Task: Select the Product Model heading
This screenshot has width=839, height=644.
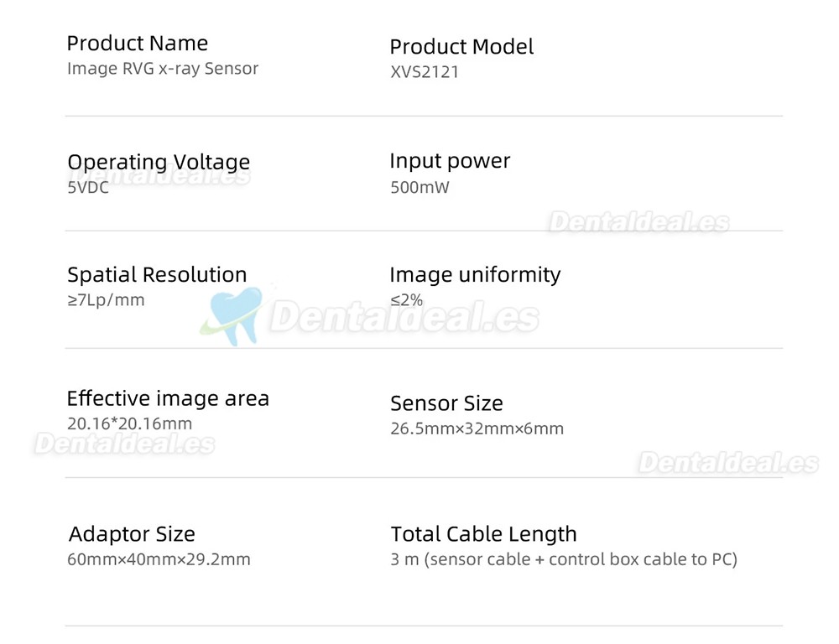Action: (461, 47)
